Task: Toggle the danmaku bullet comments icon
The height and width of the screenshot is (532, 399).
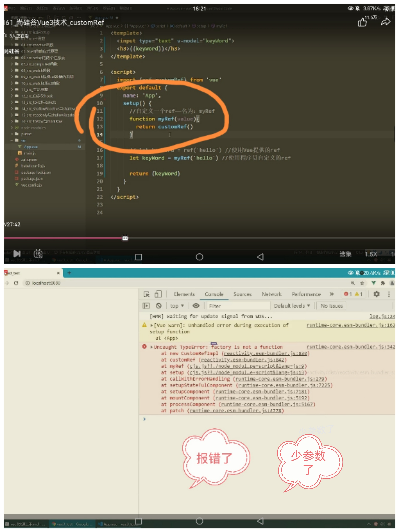Action: 38,253
